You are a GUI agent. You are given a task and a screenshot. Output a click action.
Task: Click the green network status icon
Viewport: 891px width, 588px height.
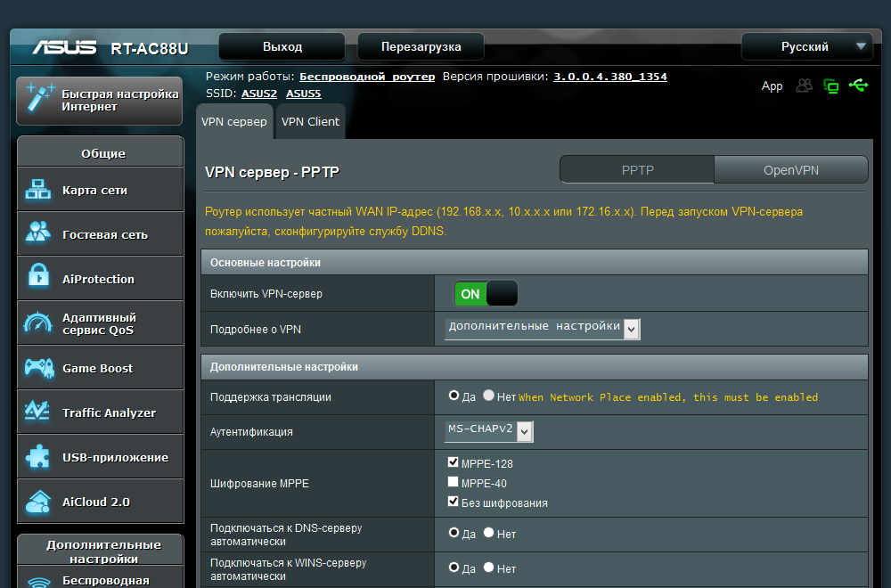coord(830,86)
